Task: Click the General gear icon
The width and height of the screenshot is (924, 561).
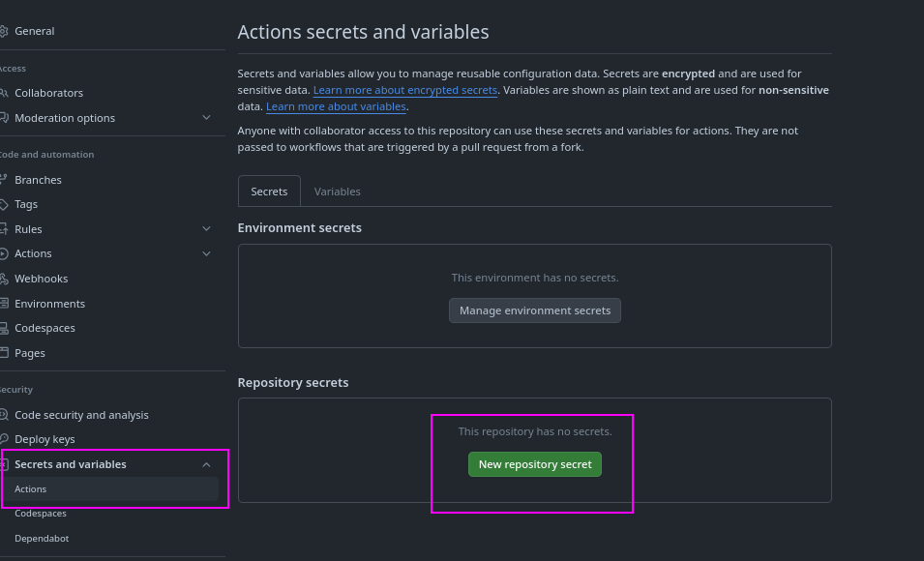Action: pos(3,31)
